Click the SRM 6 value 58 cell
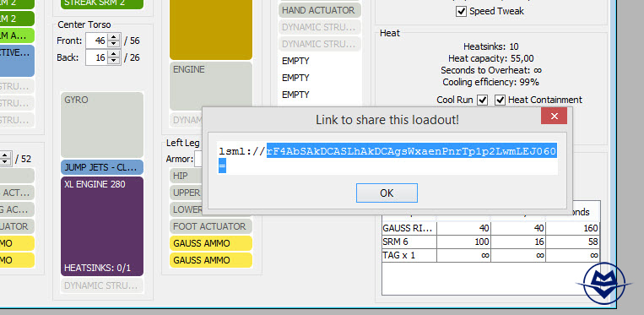This screenshot has height=315, width=644. pos(573,242)
